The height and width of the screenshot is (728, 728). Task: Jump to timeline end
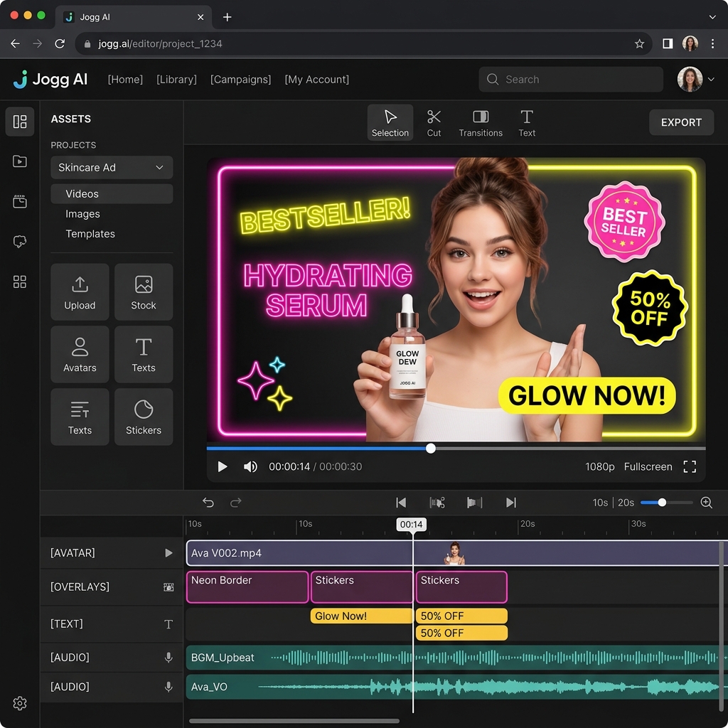tap(510, 503)
